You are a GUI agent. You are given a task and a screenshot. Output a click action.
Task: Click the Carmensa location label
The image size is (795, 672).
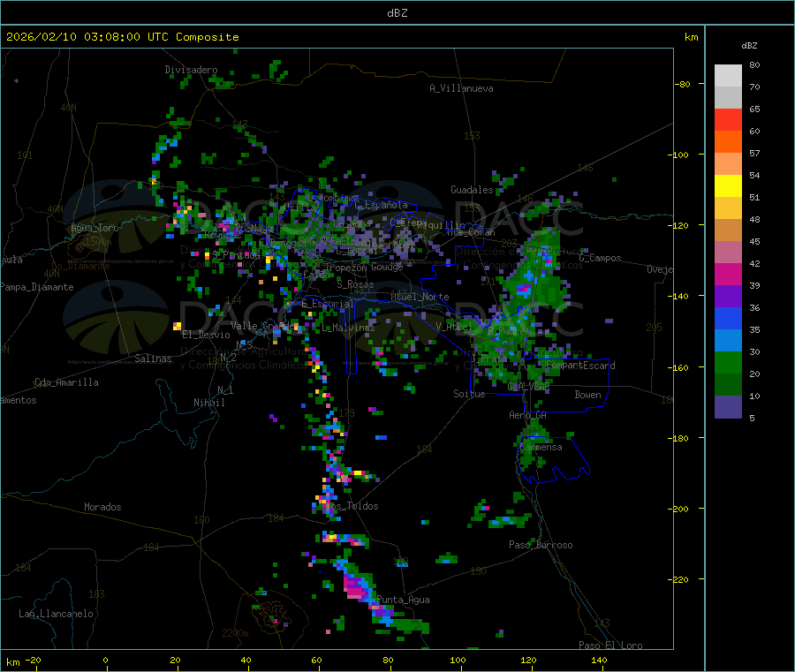[541, 447]
